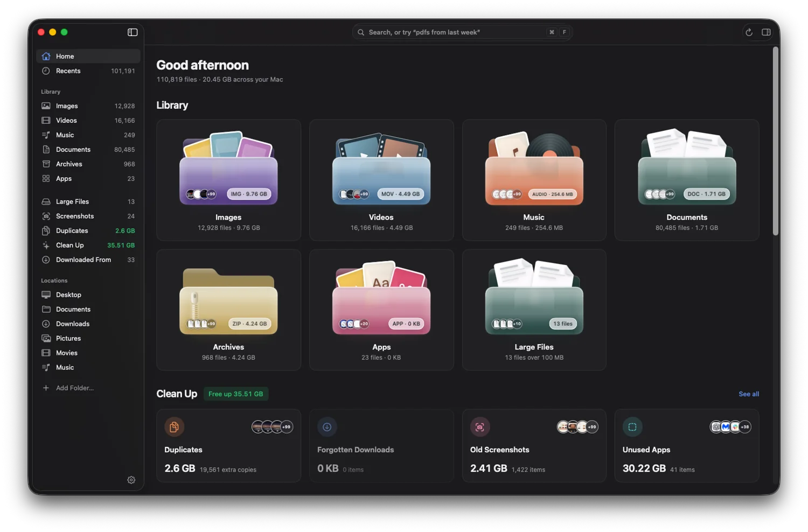Click the Home house icon in the sidebar
This screenshot has height=532, width=808.
point(46,56)
